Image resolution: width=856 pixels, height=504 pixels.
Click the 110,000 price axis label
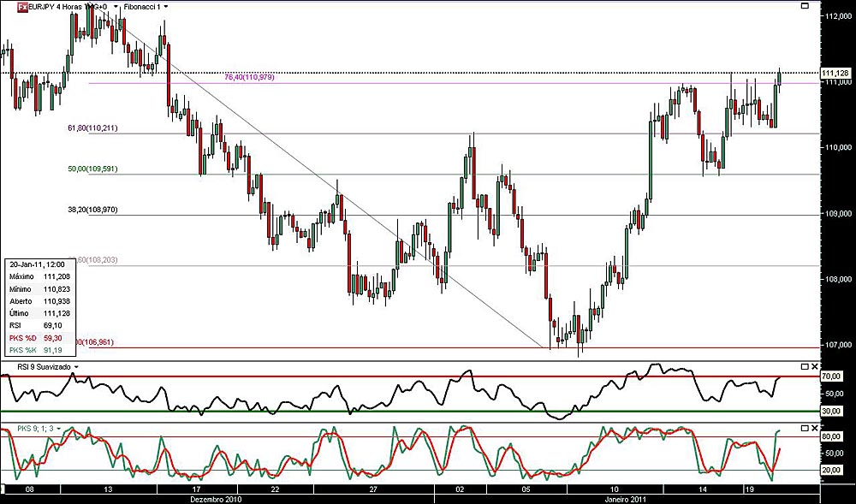[839, 147]
